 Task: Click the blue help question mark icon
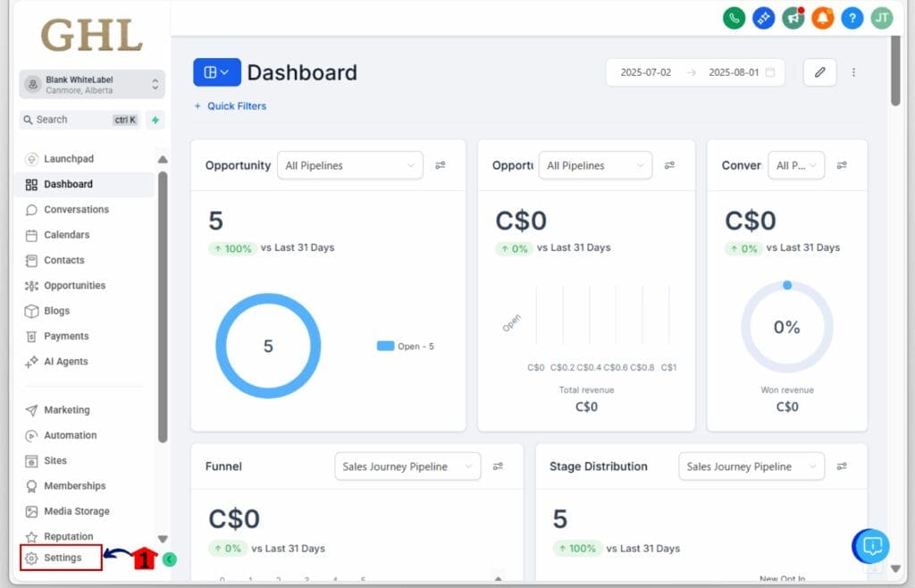(x=852, y=18)
